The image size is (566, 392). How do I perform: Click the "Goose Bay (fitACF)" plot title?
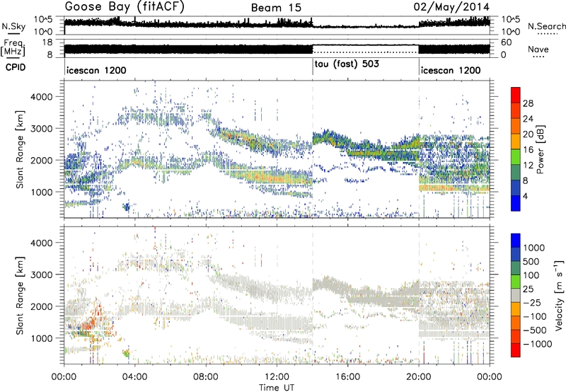(125, 6)
